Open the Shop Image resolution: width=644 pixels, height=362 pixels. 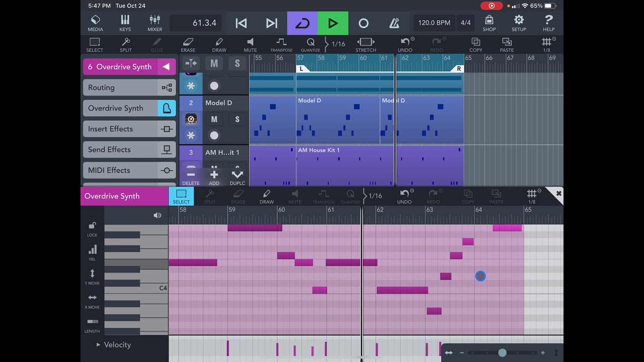(489, 23)
